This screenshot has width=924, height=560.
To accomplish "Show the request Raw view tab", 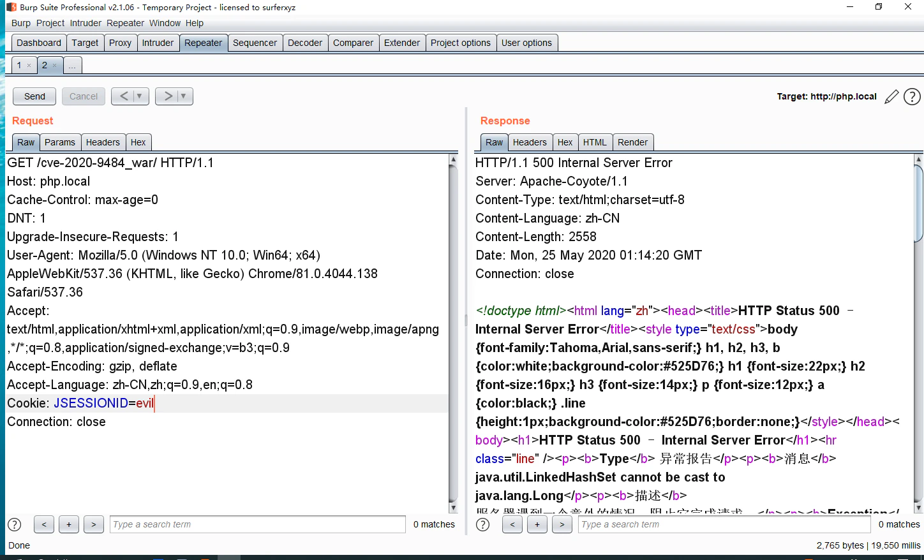I will 26,142.
